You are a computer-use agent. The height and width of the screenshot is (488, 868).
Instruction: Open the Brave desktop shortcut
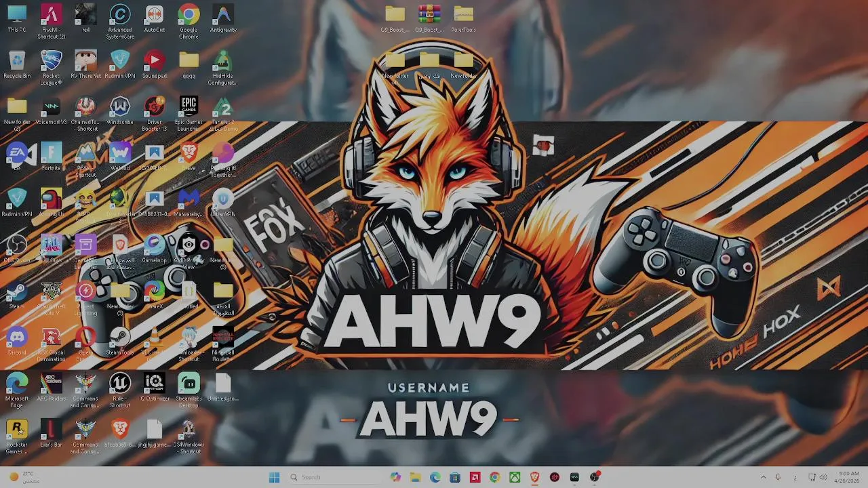tap(189, 157)
